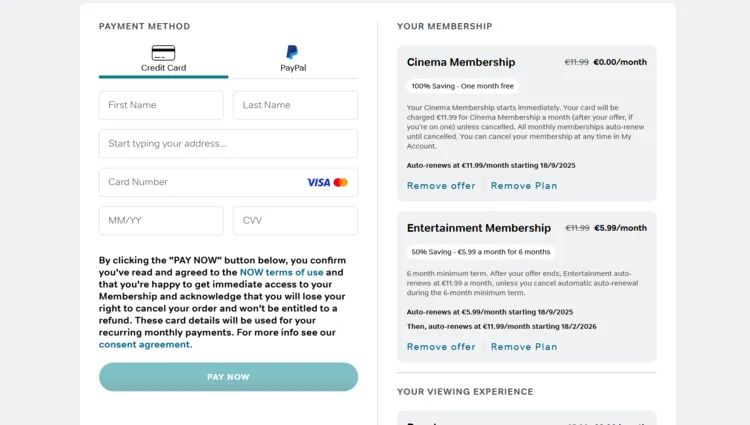750x425 pixels.
Task: Click the PAY NOW button
Action: pos(228,377)
